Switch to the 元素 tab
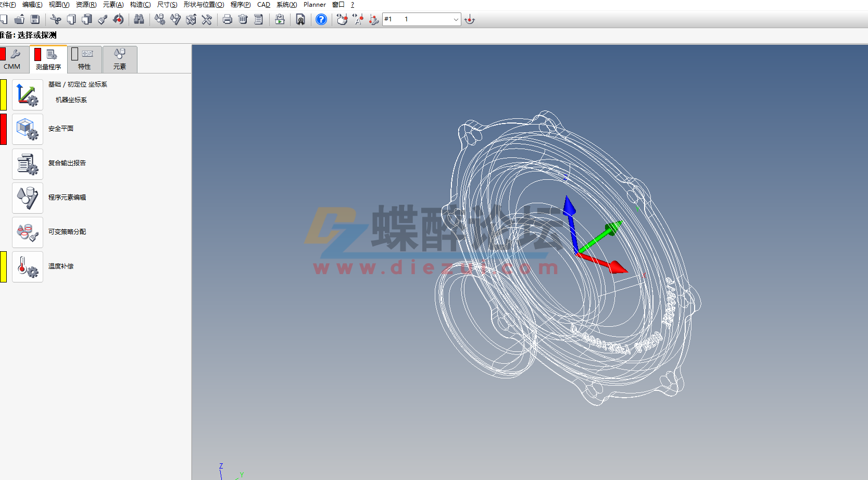Screen dimensions: 868x480 tap(120, 59)
